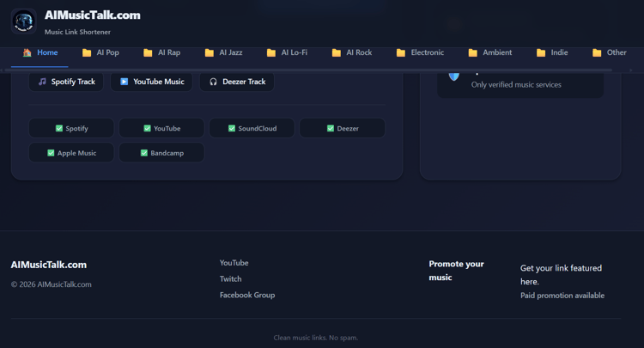Switch to the AI Rap category
The image size is (644, 348).
pyautogui.click(x=161, y=52)
